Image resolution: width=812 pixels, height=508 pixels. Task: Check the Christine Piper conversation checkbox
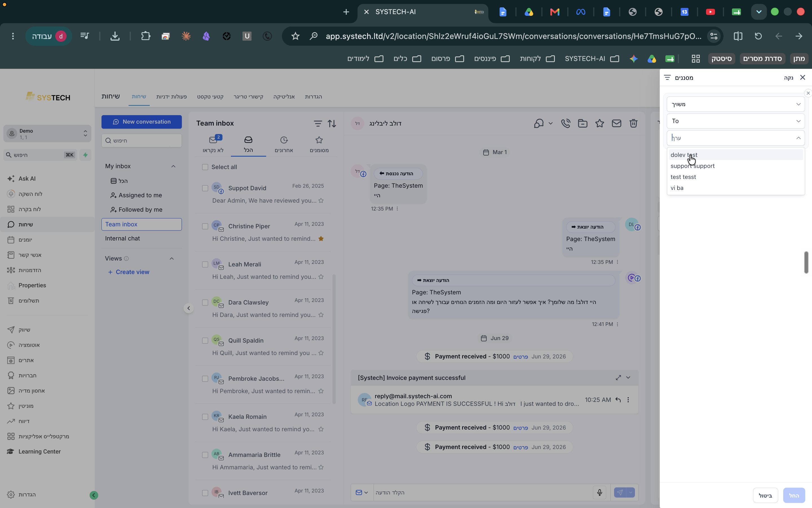[x=205, y=226]
